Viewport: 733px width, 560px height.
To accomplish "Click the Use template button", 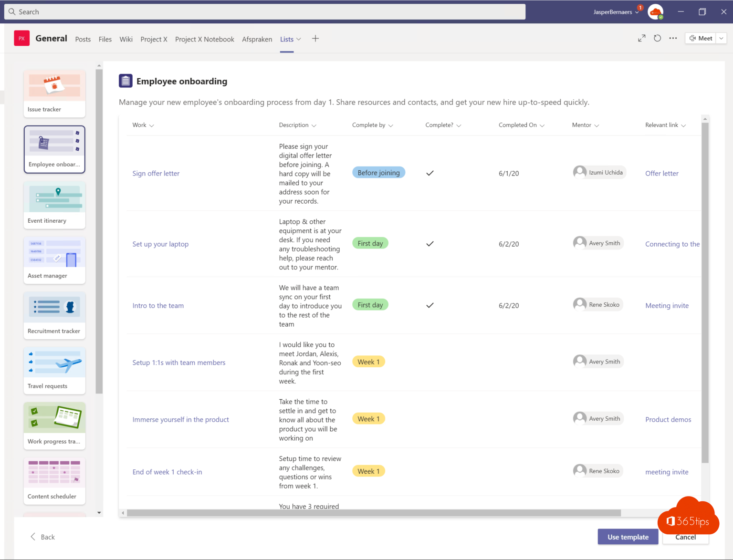I will [x=628, y=537].
